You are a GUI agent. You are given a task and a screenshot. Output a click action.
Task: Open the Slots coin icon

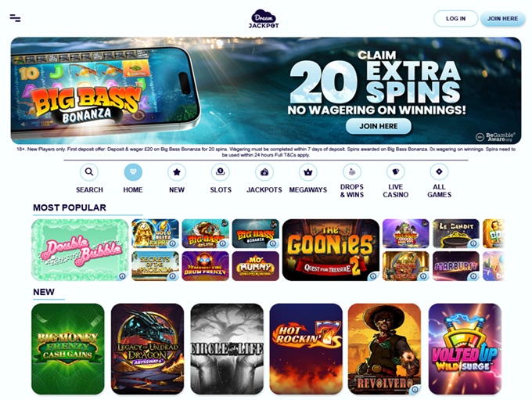click(x=221, y=171)
